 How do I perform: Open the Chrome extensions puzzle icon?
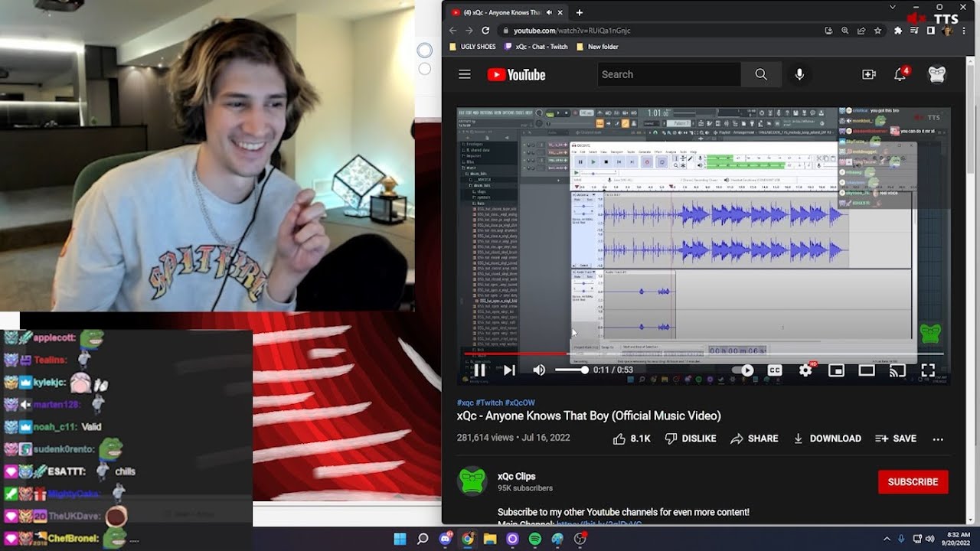click(898, 31)
